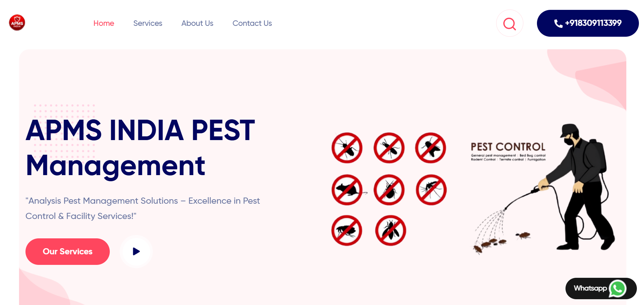Play the intro video button
Viewport: 644px width, 305px height.
coord(136,252)
